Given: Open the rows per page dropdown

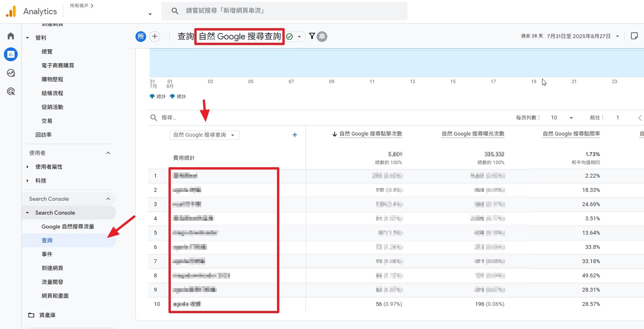Looking at the screenshot, I should 562,117.
